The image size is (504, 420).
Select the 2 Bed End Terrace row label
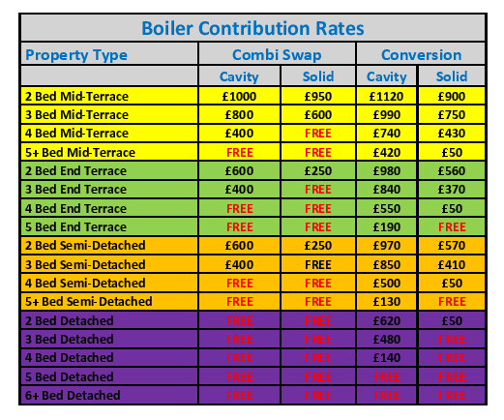(x=109, y=170)
